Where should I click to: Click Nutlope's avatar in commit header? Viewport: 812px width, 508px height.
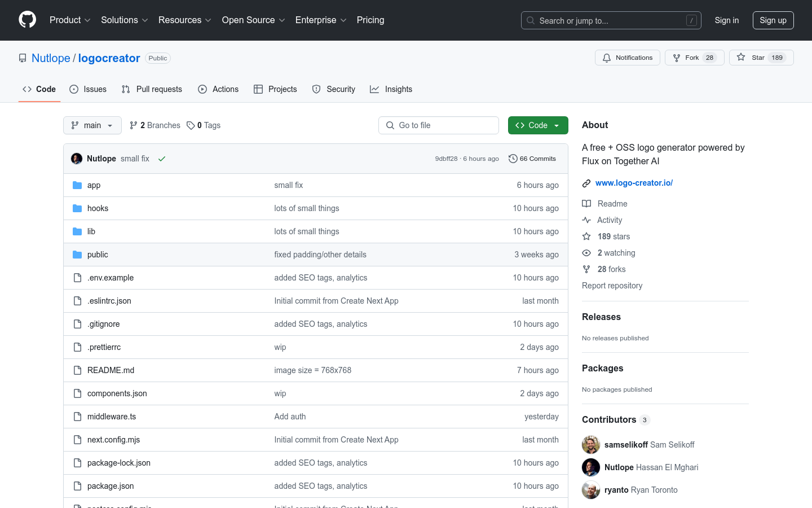click(77, 159)
